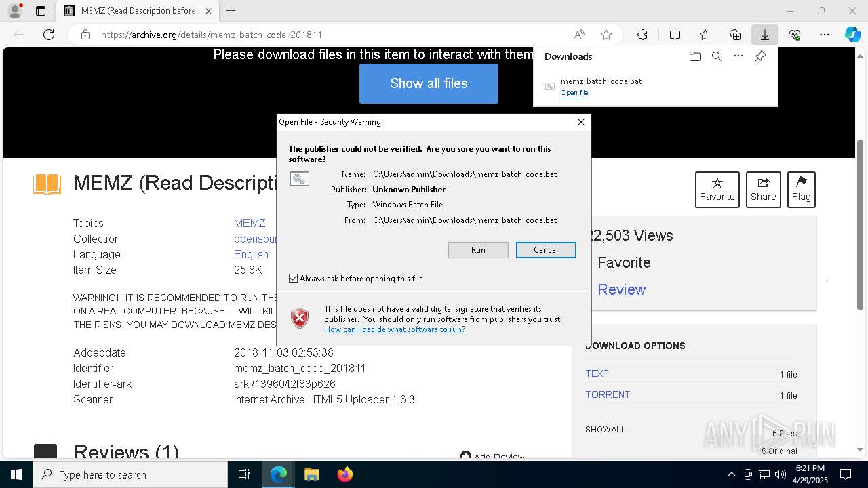Download the TORRENT option
Image resolution: width=868 pixels, height=488 pixels.
(608, 394)
